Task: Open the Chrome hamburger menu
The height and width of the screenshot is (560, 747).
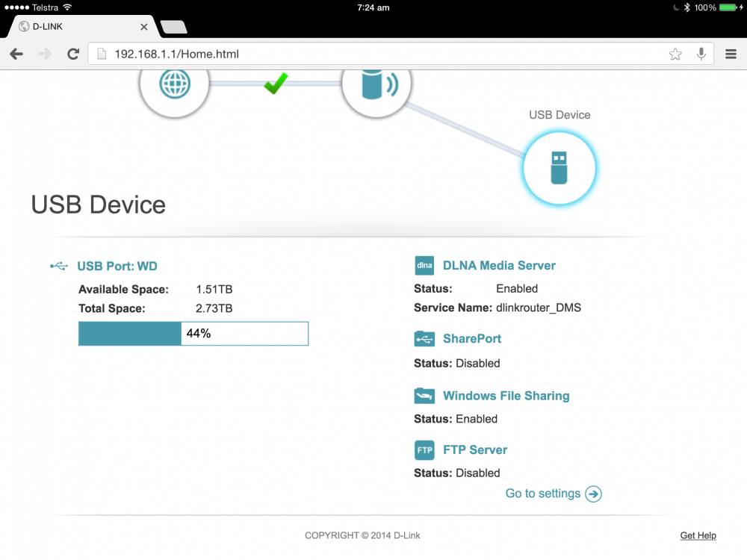Action: coord(731,54)
